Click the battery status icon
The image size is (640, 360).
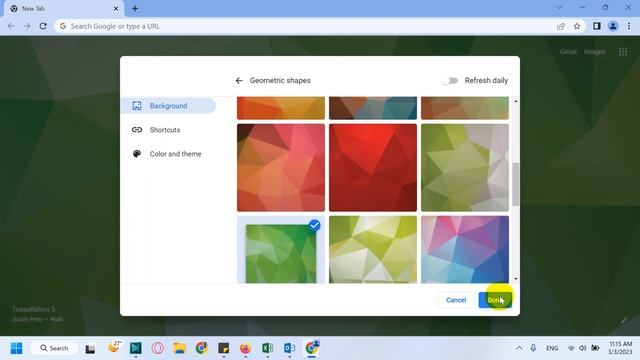pos(595,348)
